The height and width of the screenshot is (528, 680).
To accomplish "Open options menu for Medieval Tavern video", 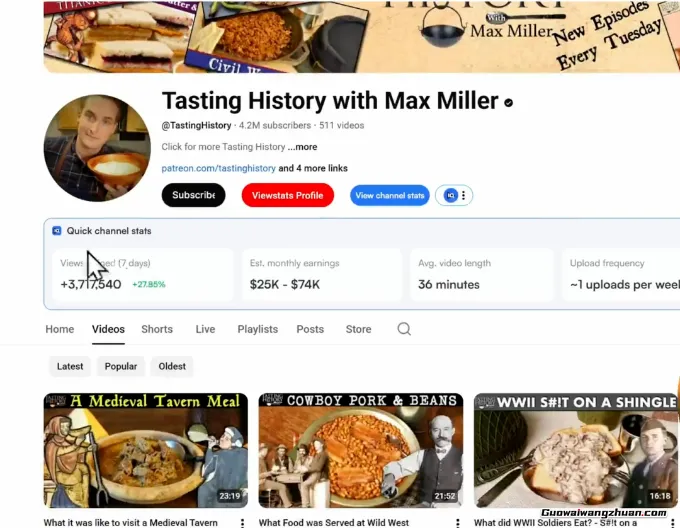I will pyautogui.click(x=242, y=523).
